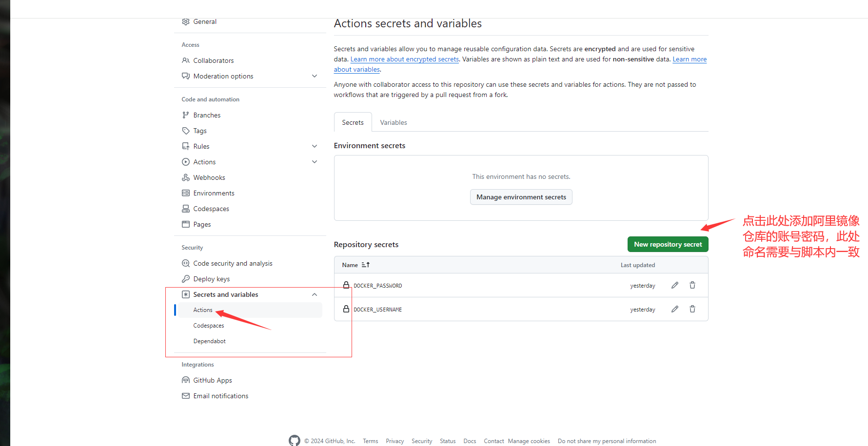Open Learn more about encrypted secrets link
The height and width of the screenshot is (446, 868).
[405, 59]
